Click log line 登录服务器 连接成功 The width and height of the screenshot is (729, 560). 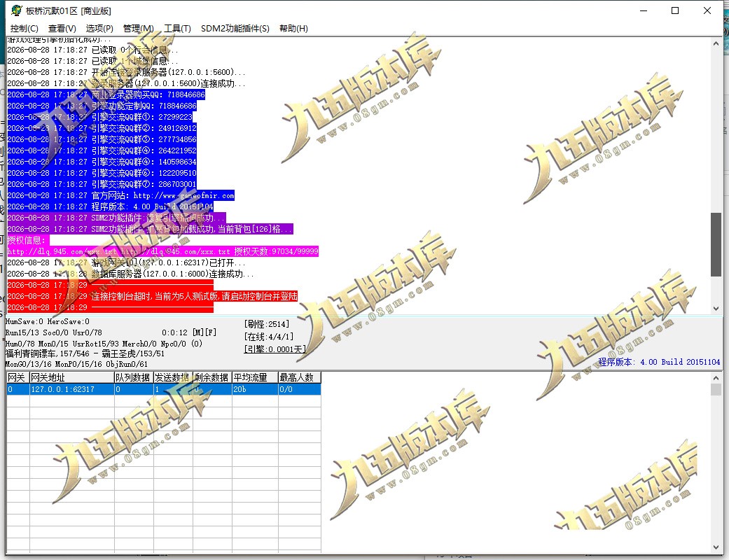tap(127, 84)
